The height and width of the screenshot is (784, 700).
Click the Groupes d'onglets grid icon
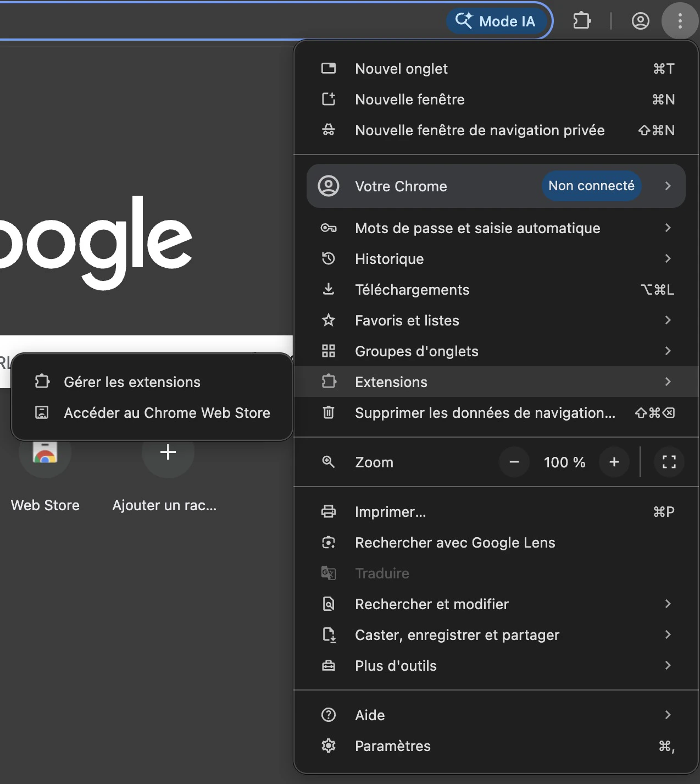pos(329,351)
